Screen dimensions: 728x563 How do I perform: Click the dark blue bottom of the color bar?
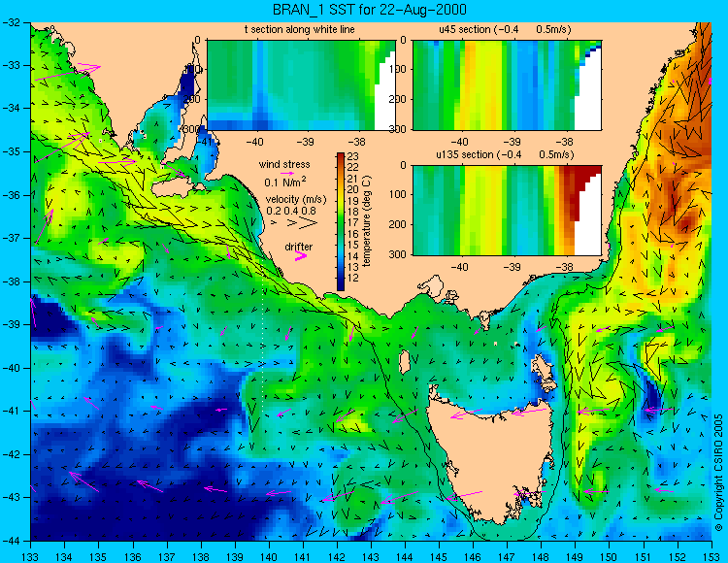[x=341, y=285]
